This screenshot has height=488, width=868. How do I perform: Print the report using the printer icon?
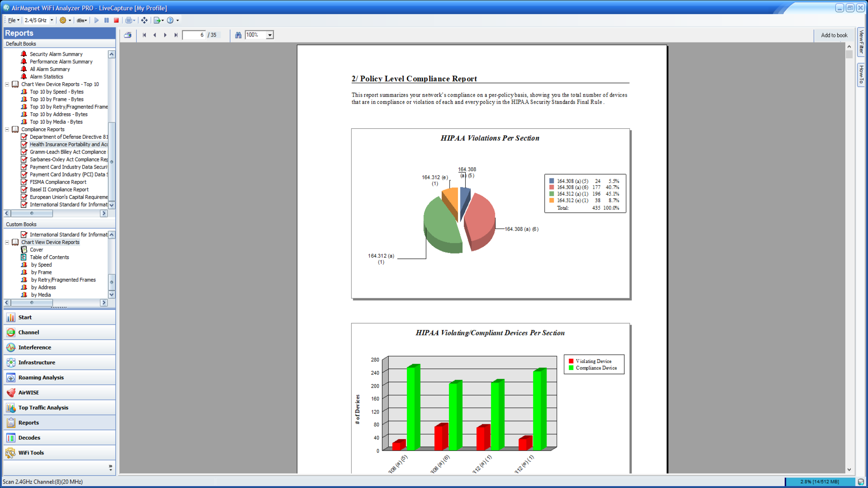[x=128, y=35]
